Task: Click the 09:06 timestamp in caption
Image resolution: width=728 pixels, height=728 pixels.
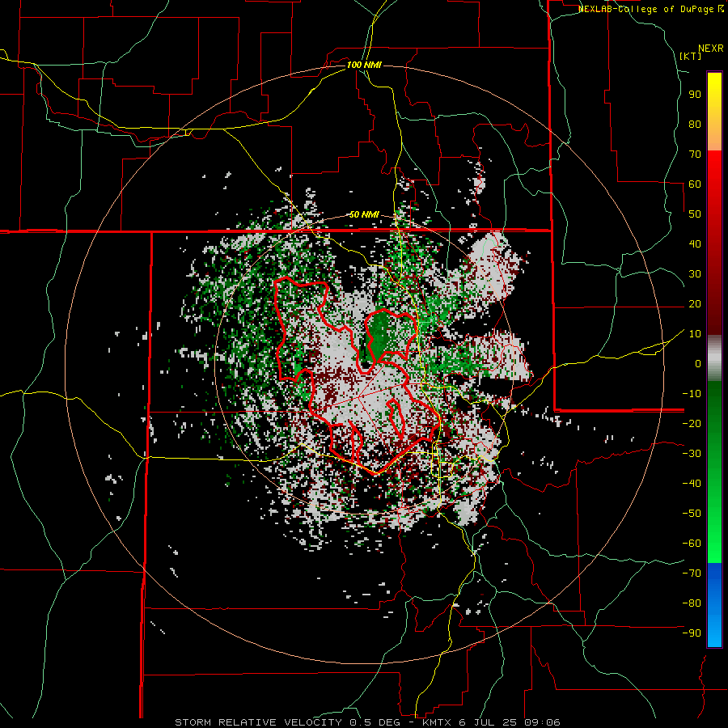Action: coord(544,722)
